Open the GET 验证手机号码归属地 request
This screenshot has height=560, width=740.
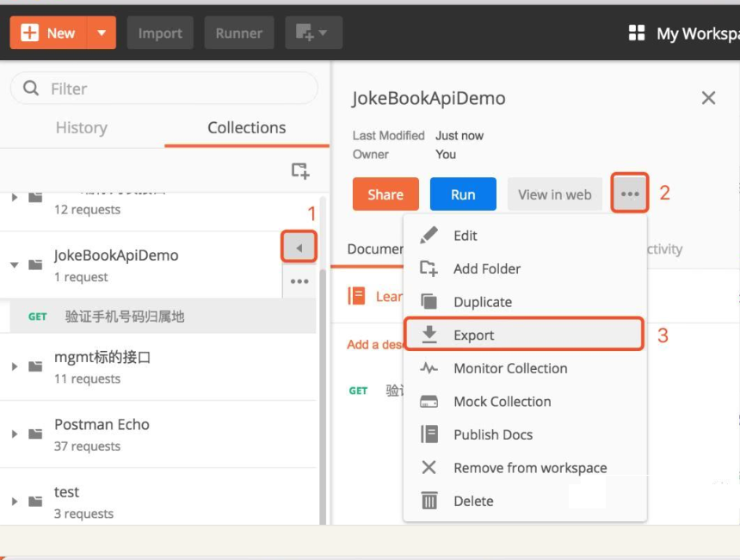(125, 317)
